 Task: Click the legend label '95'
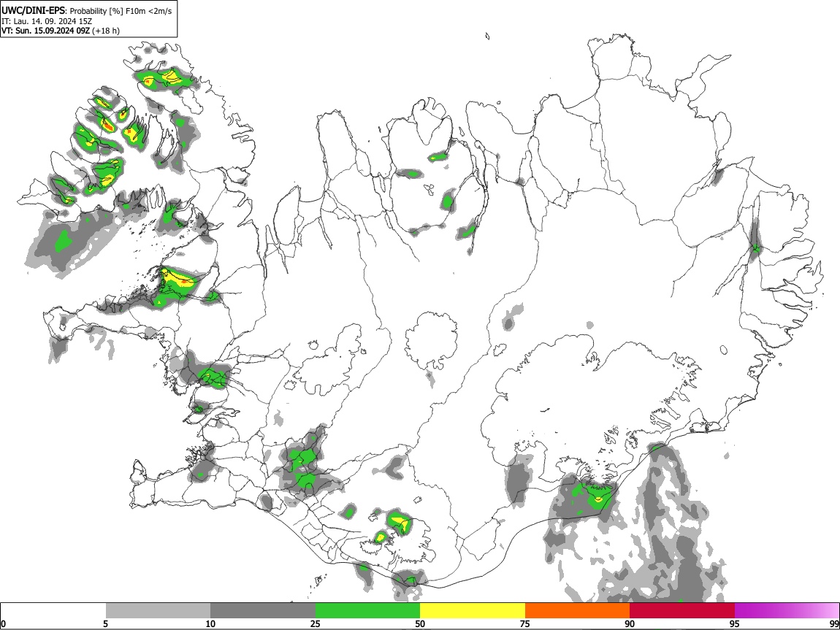pyautogui.click(x=735, y=624)
